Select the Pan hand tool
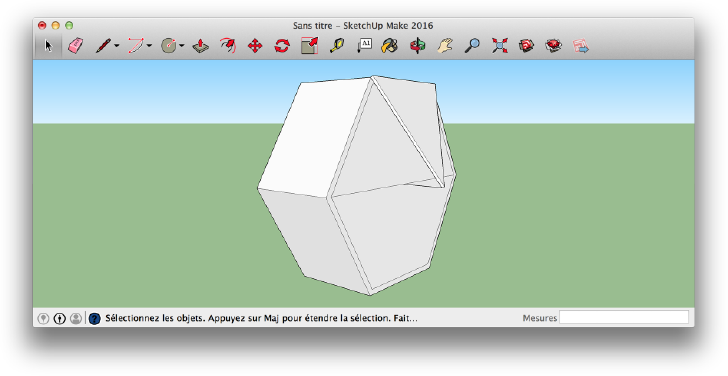Viewport: 728px width, 376px height. [x=445, y=45]
